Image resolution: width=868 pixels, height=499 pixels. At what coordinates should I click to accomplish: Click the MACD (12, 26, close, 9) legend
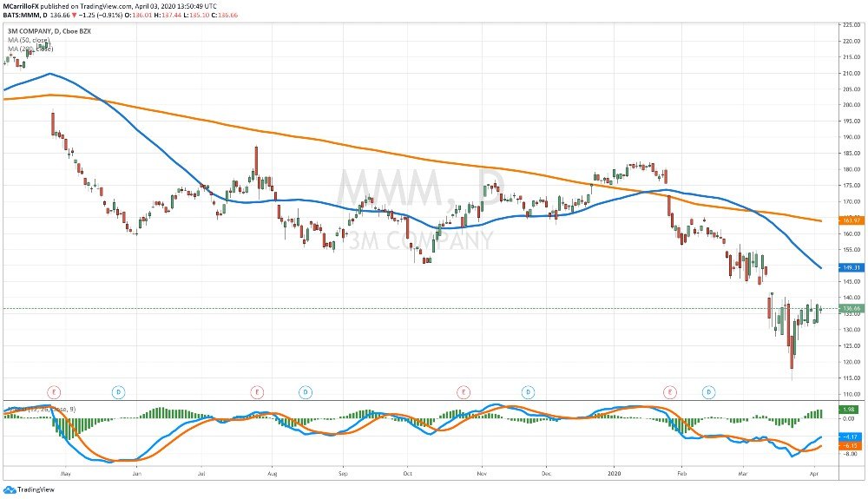pyautogui.click(x=40, y=410)
